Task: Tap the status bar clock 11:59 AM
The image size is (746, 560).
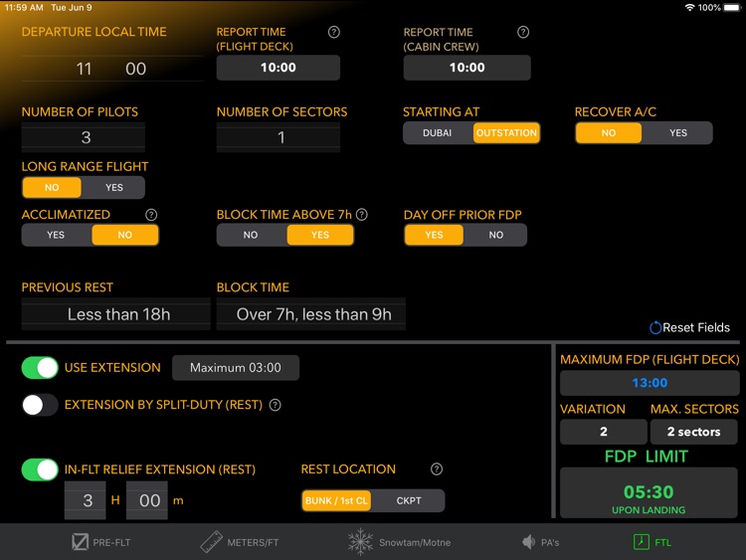Action: (x=24, y=8)
